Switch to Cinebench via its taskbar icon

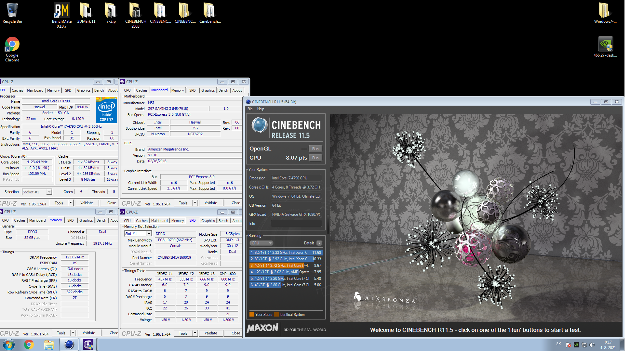[x=69, y=344]
